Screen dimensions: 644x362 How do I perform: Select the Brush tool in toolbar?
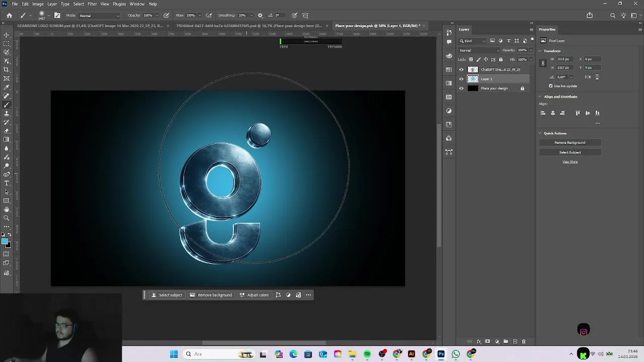[x=7, y=105]
